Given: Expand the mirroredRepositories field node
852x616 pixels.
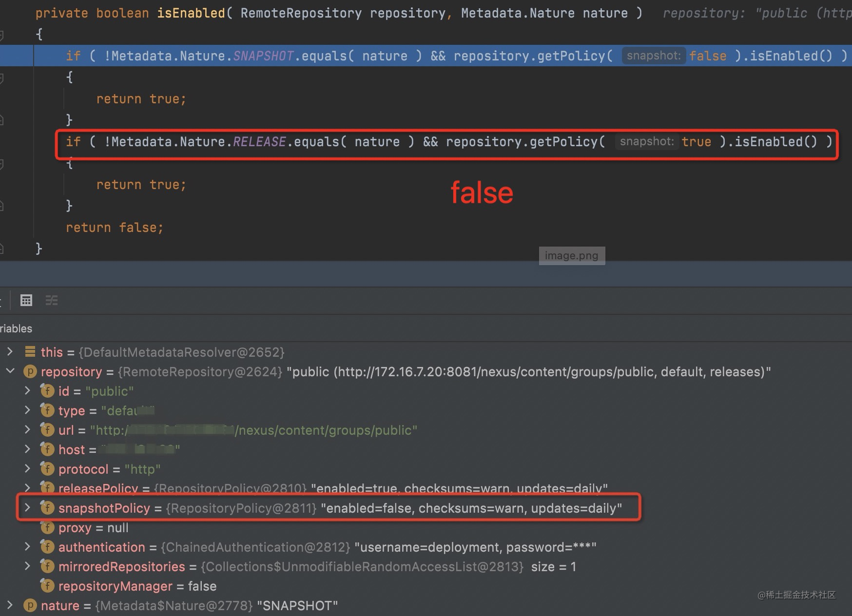Looking at the screenshot, I should coord(28,566).
